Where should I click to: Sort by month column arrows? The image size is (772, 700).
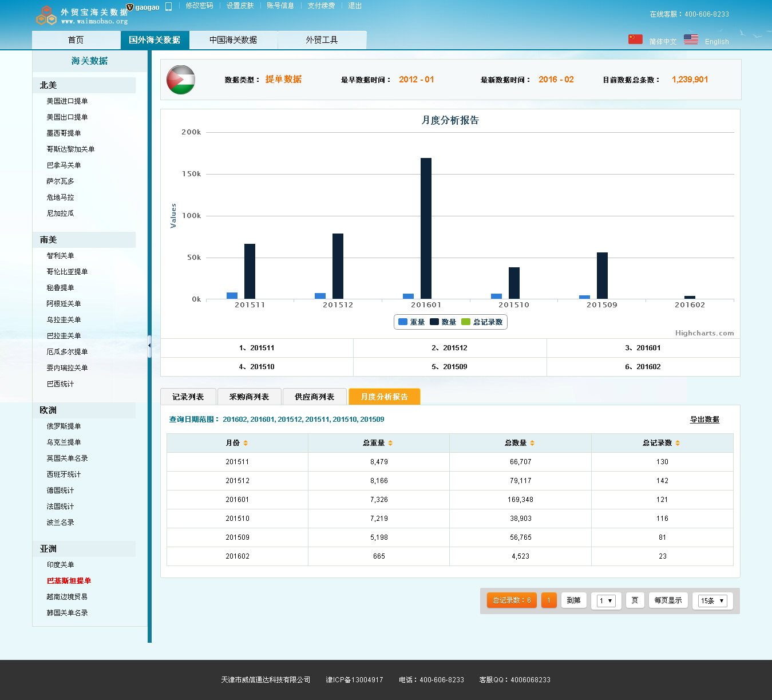pos(246,443)
